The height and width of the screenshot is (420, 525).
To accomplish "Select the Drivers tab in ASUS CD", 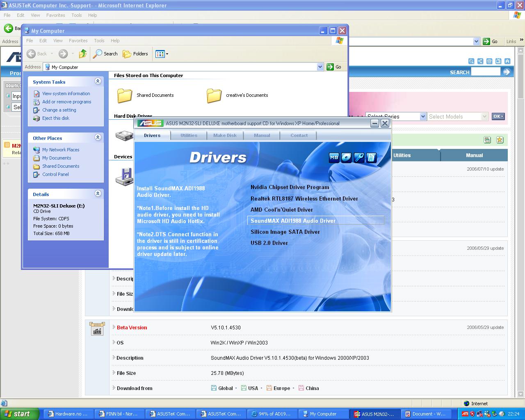I will click(152, 135).
